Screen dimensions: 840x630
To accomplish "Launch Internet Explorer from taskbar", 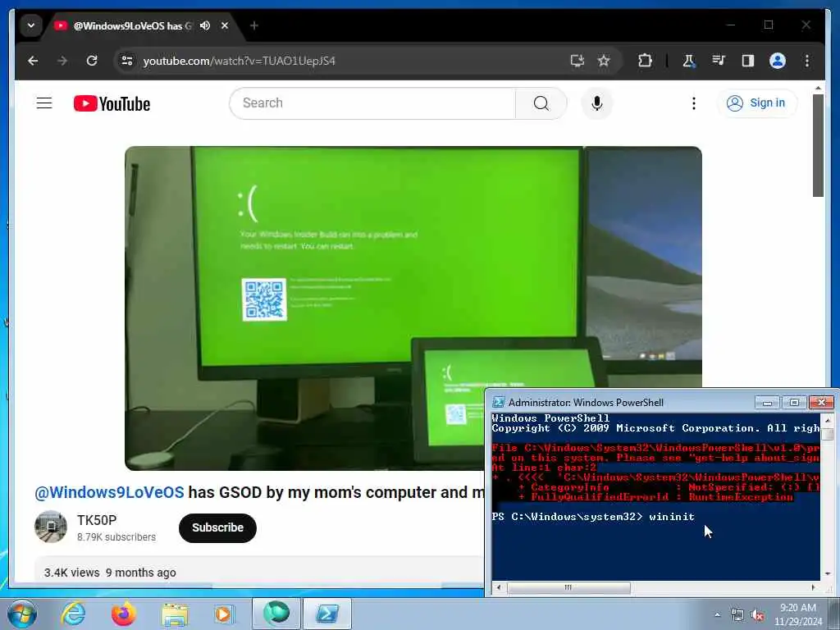I will 73,614.
